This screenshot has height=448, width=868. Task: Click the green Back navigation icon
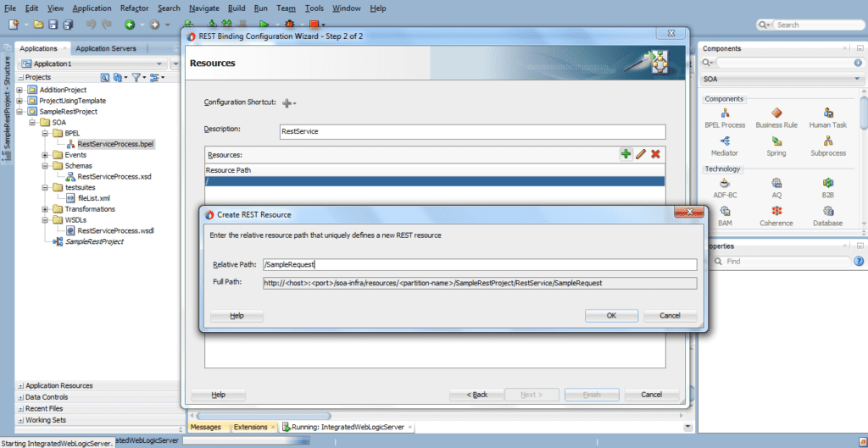130,25
